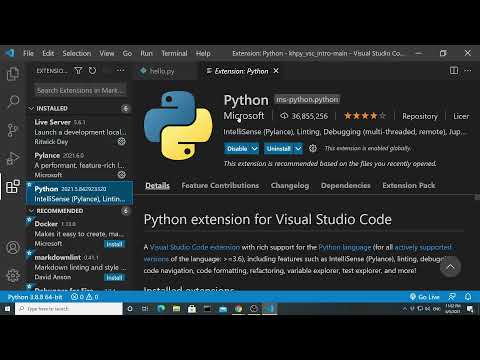The width and height of the screenshot is (480, 360).
Task: Click the manage gear for Live Server
Action: coord(122,141)
